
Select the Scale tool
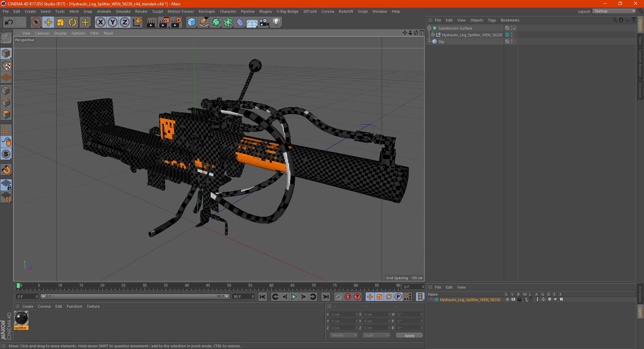60,22
